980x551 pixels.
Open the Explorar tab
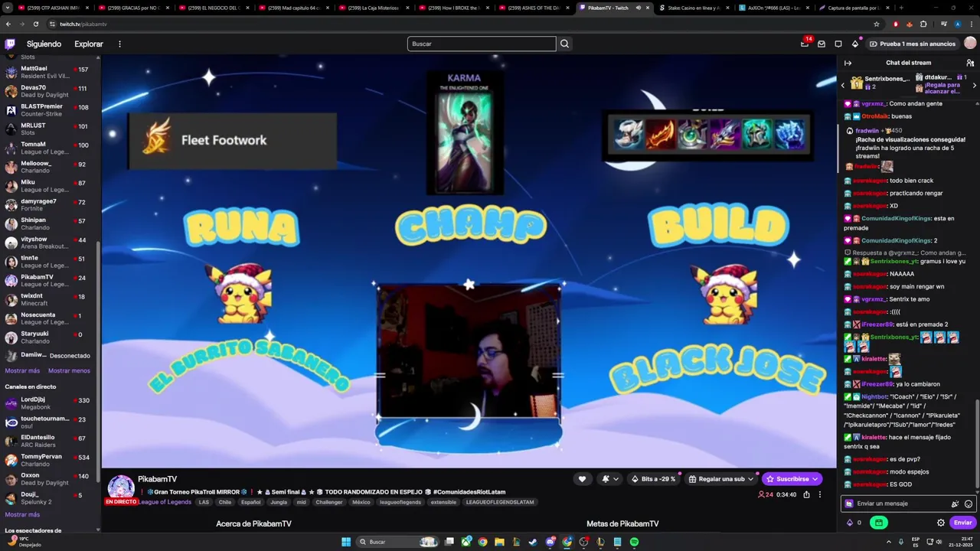89,44
